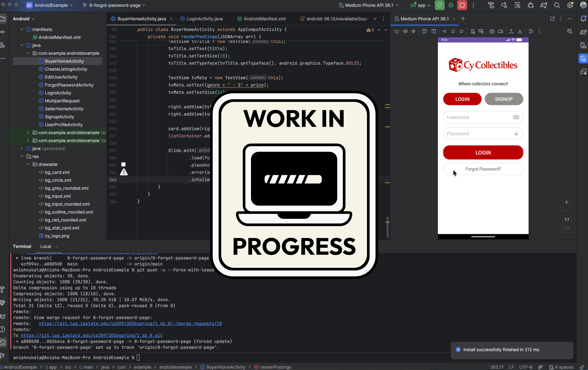Screen dimensions: 588x370
Task: Open IDE settings gear icon
Action: [x=570, y=5]
